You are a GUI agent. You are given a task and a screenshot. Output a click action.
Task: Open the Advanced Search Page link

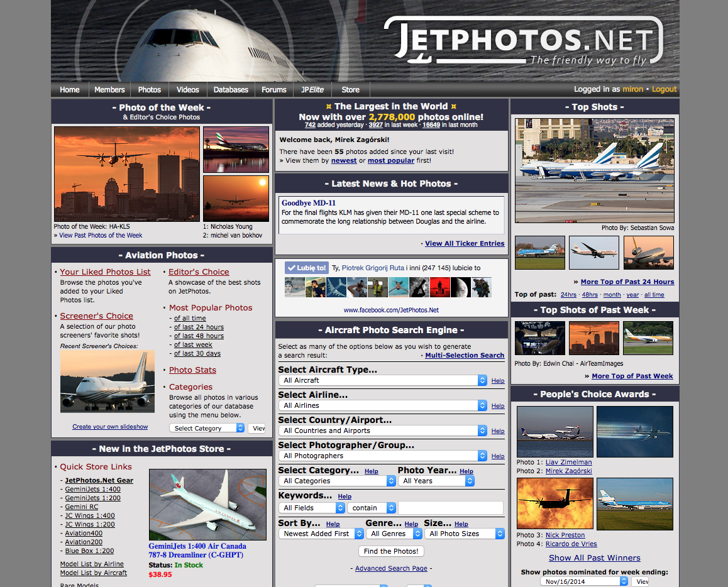[x=392, y=568]
